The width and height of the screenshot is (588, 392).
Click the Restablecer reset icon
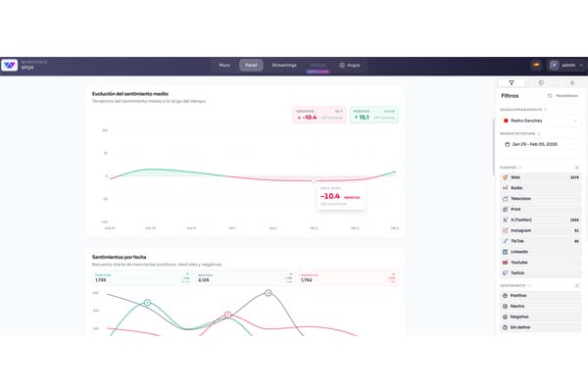point(550,96)
